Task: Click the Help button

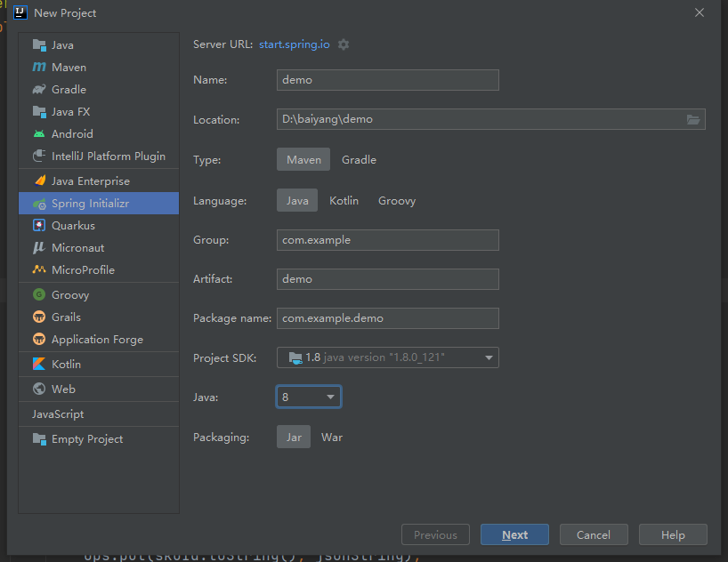Action: point(673,534)
